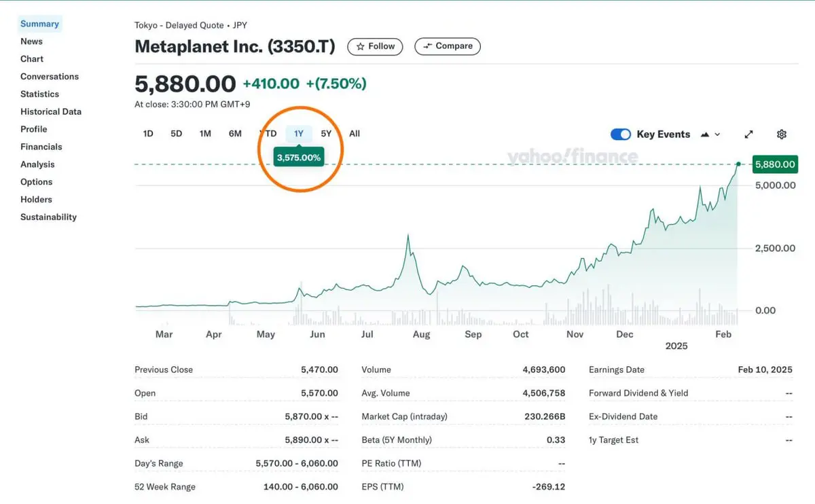Click the star icon in the Follow button

coord(361,46)
